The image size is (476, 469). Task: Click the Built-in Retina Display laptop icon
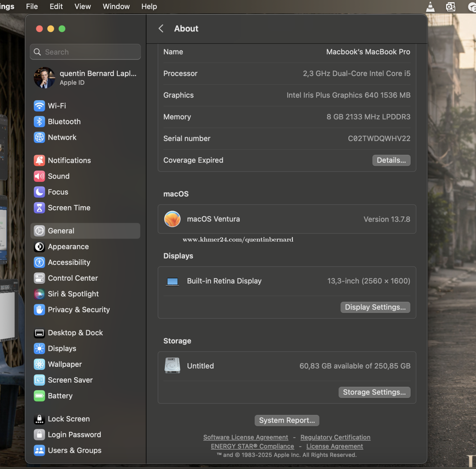pos(173,281)
